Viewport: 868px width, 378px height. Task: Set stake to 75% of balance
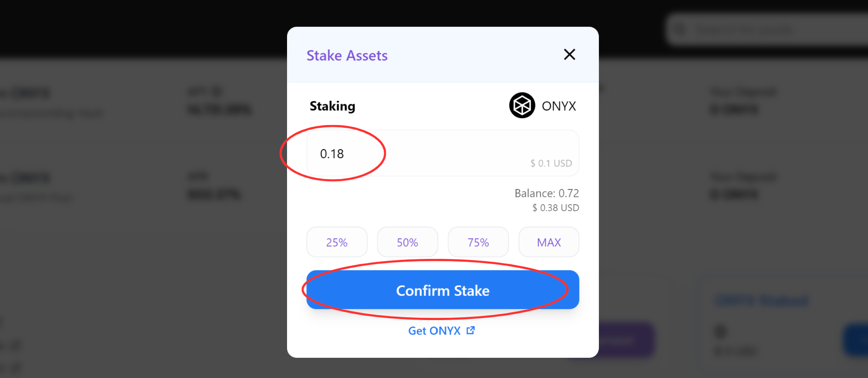click(x=478, y=242)
